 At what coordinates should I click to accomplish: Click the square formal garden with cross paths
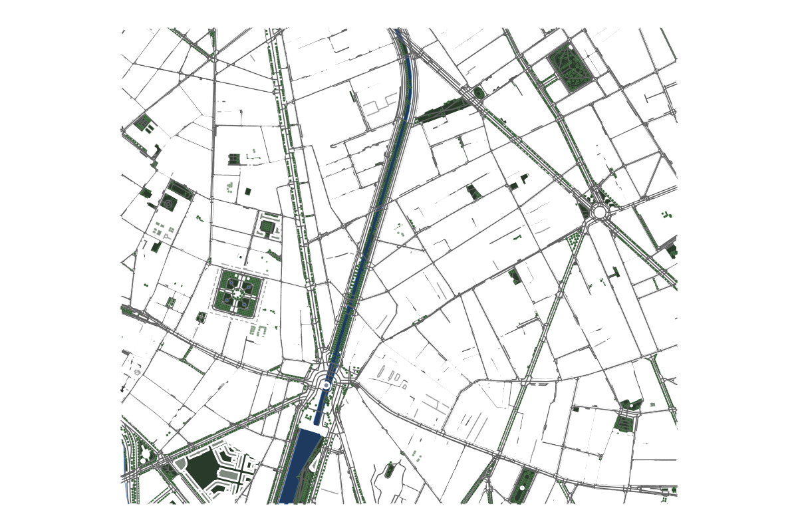coord(237,293)
